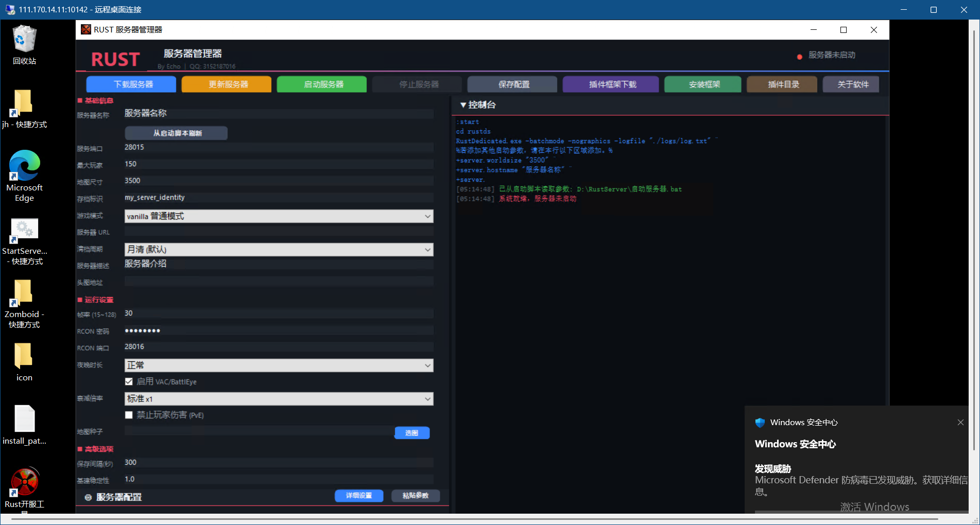The image size is (980, 525).
Task: Click 详细设置 button
Action: tap(359, 496)
